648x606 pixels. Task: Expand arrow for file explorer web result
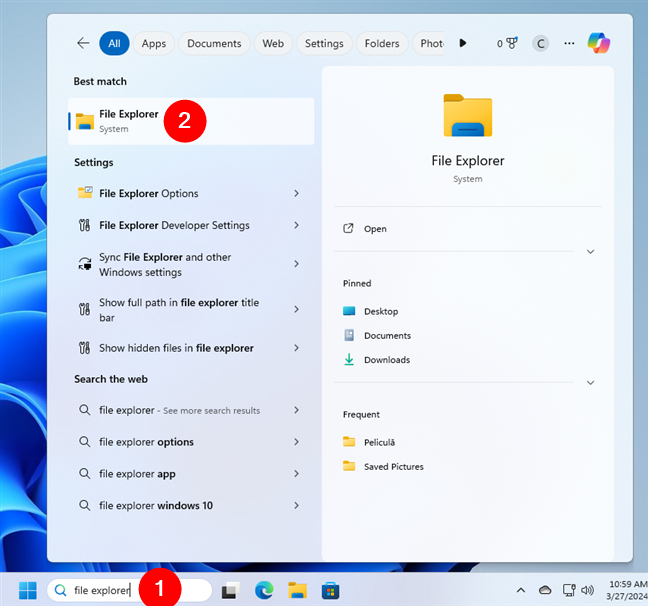(x=296, y=410)
